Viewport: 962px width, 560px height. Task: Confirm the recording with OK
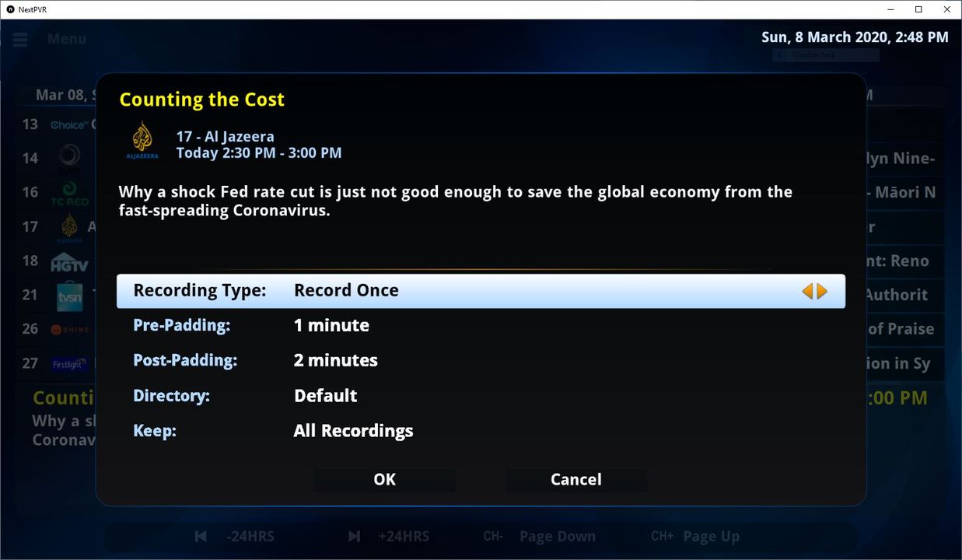(384, 480)
